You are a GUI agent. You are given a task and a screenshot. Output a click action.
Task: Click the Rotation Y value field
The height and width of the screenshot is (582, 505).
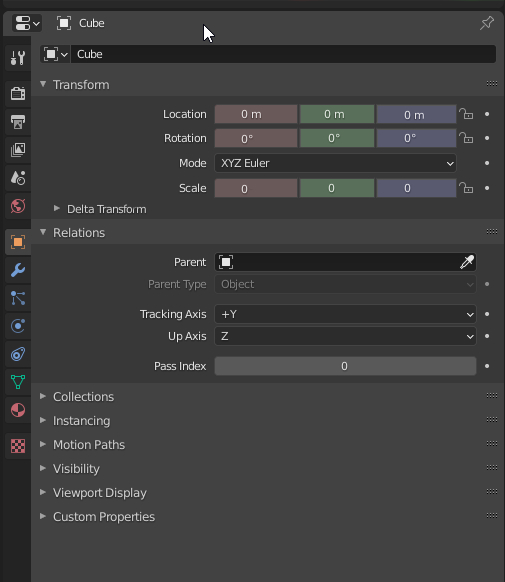(x=337, y=138)
